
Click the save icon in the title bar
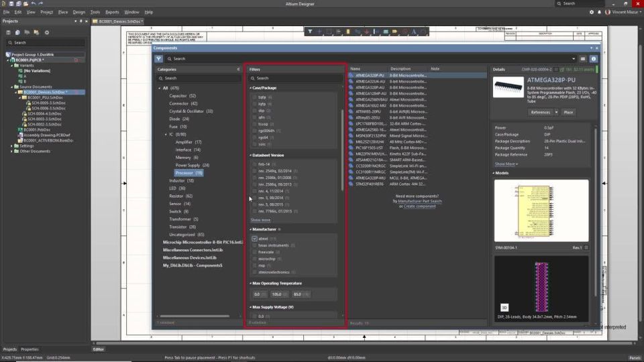point(11,4)
